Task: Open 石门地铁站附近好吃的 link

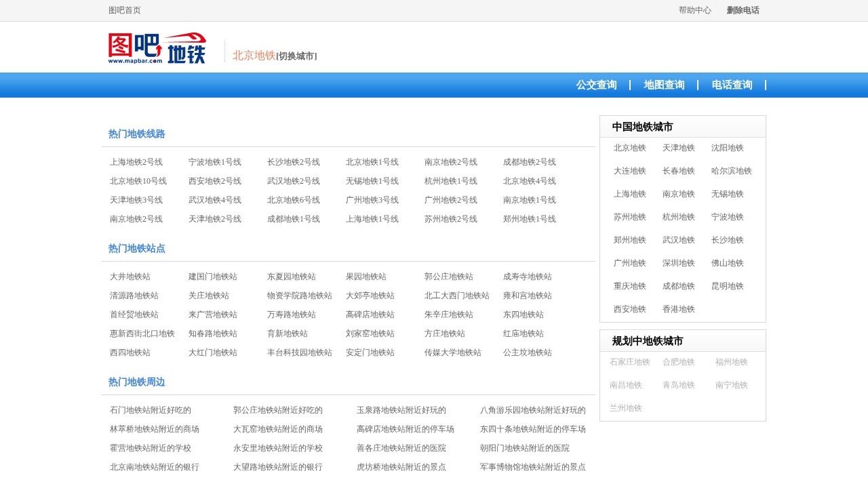Action: point(151,410)
